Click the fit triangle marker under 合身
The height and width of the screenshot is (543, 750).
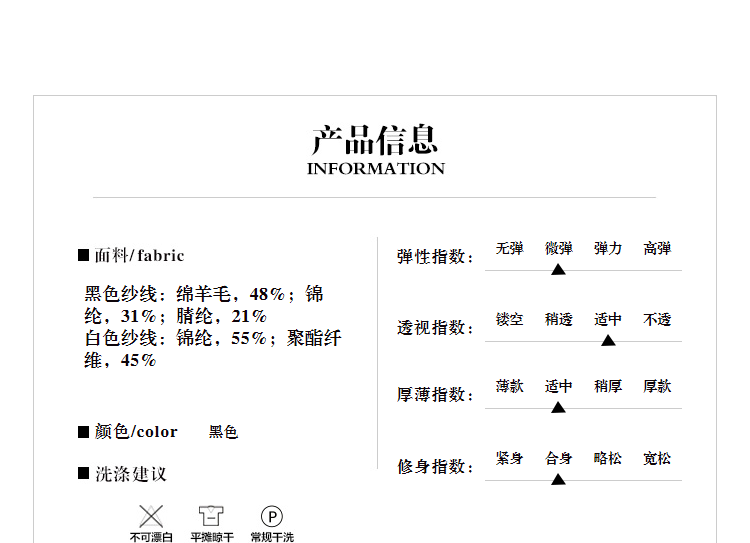click(558, 479)
